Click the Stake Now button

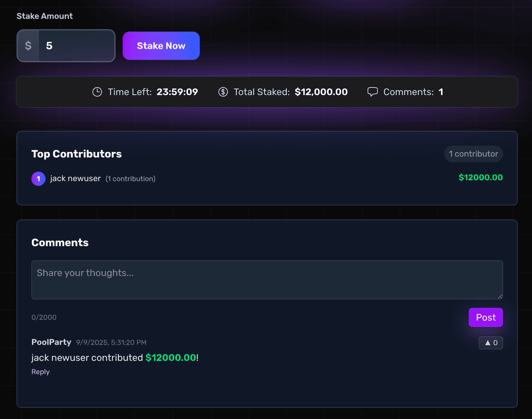coord(161,46)
